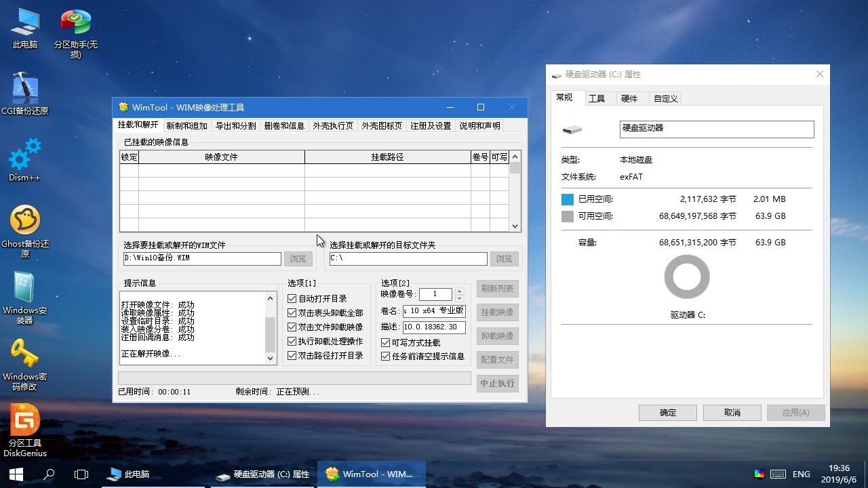The width and height of the screenshot is (868, 488).
Task: Toggle 双击表头卸载全部 checkbox
Action: coord(325,312)
